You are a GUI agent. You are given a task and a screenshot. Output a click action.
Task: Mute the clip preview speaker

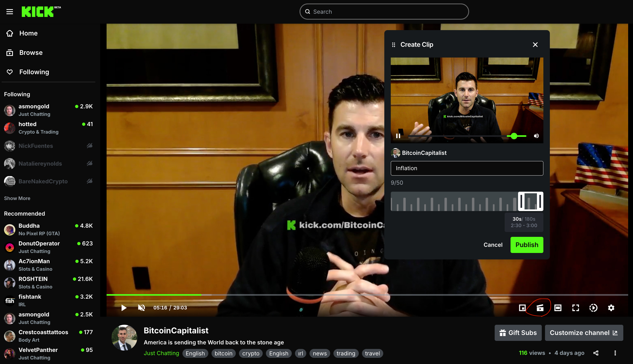tap(536, 136)
